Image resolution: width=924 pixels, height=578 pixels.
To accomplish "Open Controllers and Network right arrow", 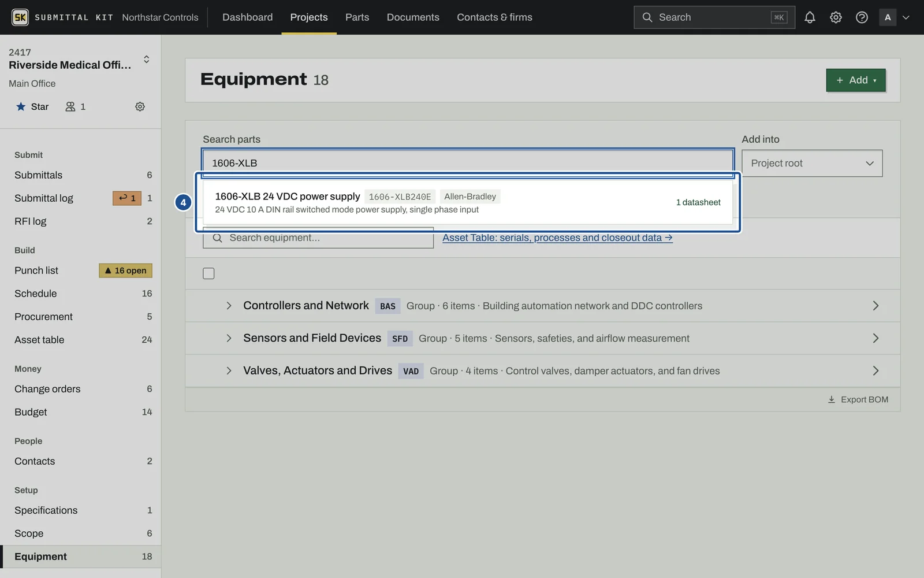I will (875, 306).
